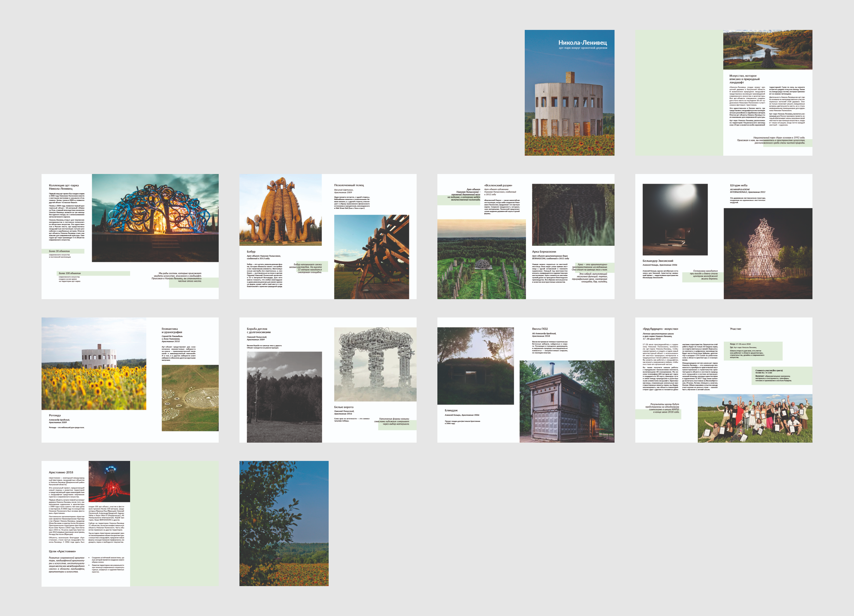Select the glowing blue dome sculpture photo
Image resolution: width=854 pixels, height=616 pixels.
tap(155, 218)
